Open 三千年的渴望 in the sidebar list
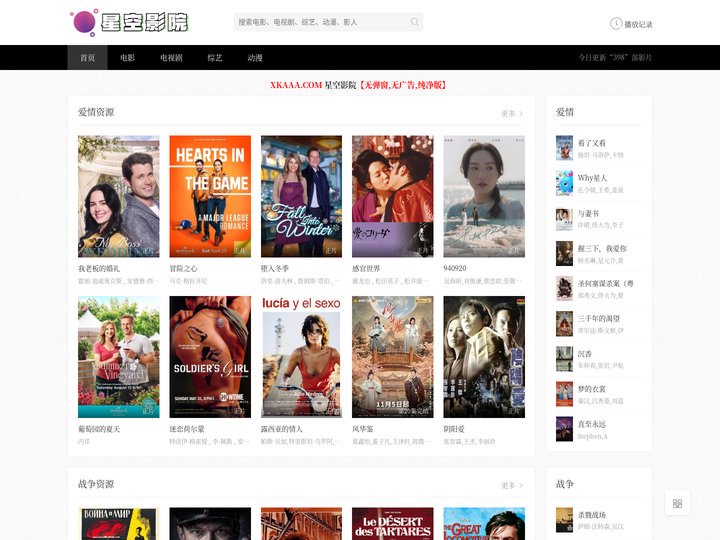 click(x=598, y=318)
